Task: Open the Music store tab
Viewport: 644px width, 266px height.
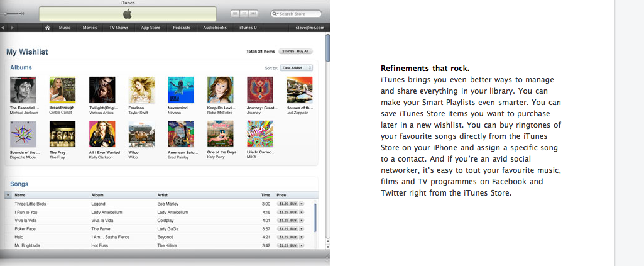Action: (x=65, y=28)
